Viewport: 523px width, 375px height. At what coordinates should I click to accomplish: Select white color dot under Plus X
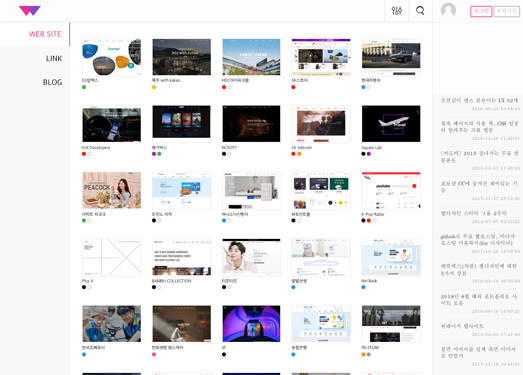pyautogui.click(x=89, y=287)
